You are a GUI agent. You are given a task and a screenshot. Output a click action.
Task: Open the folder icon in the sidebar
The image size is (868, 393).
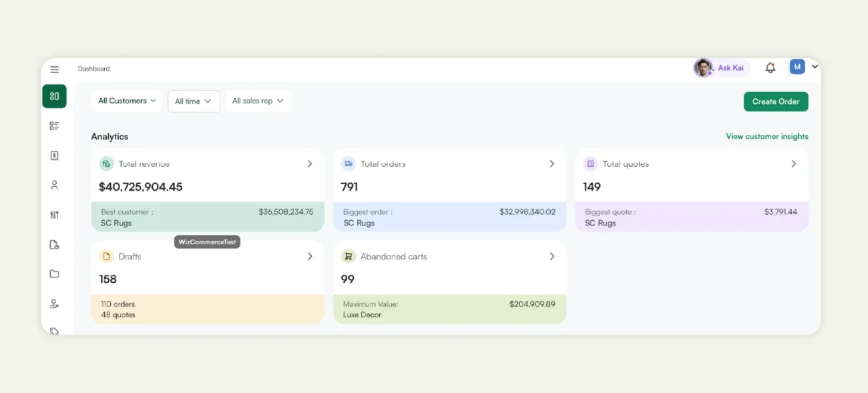coord(54,274)
